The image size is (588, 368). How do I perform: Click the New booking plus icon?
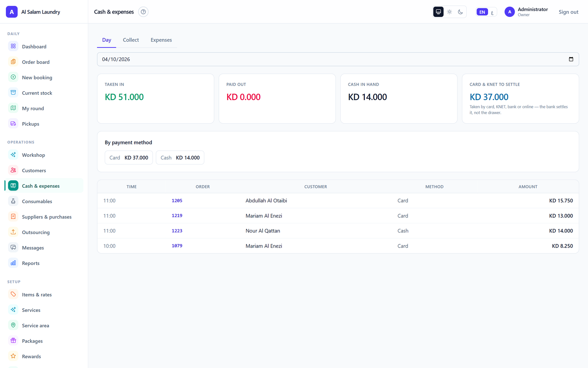[13, 77]
